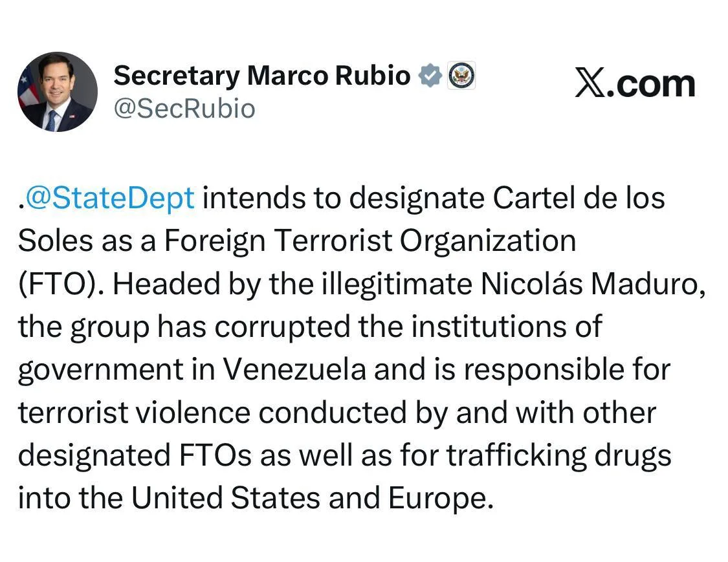Click the words "Cartel de los"

pos(579,199)
